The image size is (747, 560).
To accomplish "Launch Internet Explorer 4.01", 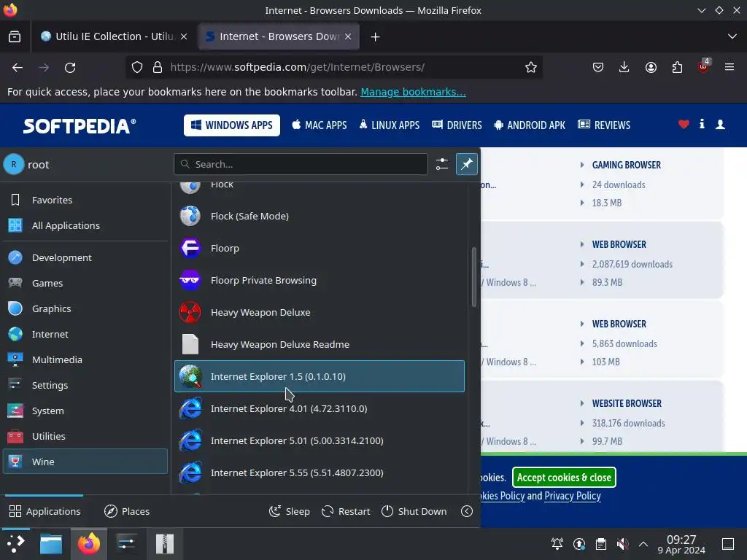I will 320,408.
